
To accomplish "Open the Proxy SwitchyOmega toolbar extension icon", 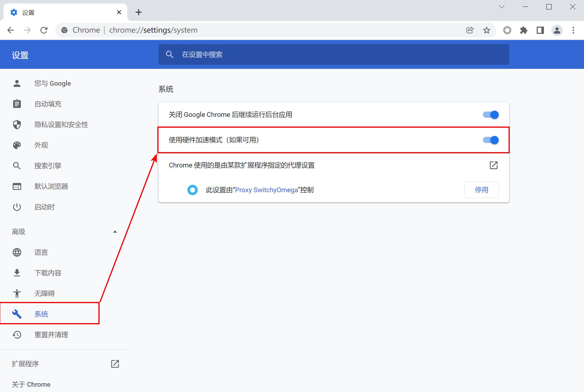I will (507, 30).
